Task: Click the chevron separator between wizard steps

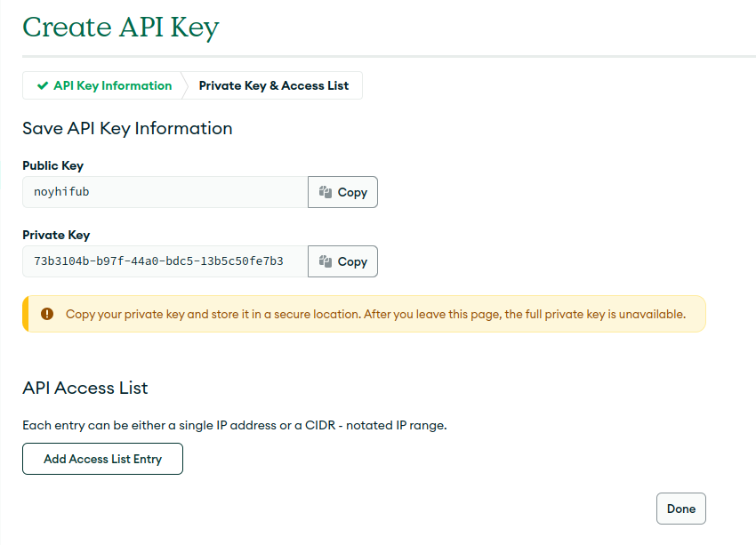Action: [184, 85]
